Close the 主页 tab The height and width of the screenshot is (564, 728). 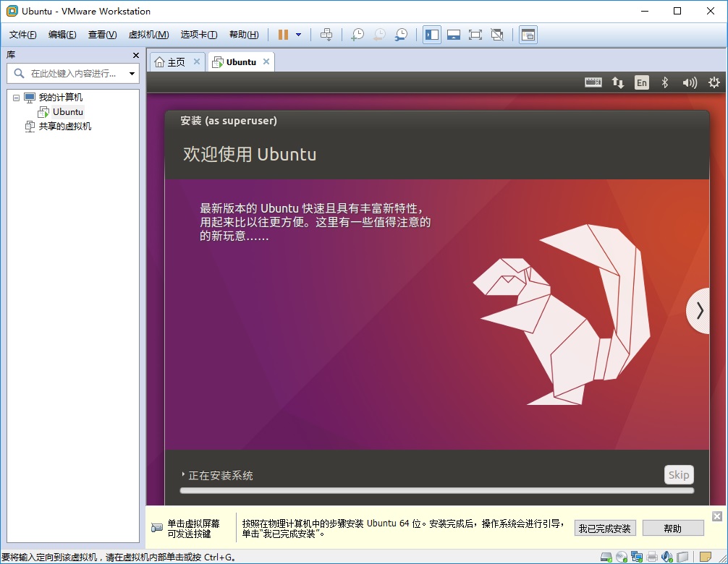point(197,61)
